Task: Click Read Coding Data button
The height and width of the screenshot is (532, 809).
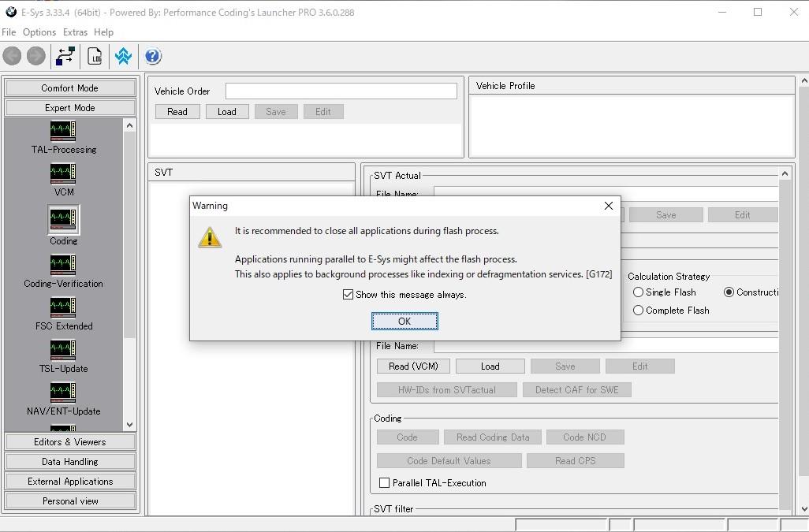Action: 493,437
